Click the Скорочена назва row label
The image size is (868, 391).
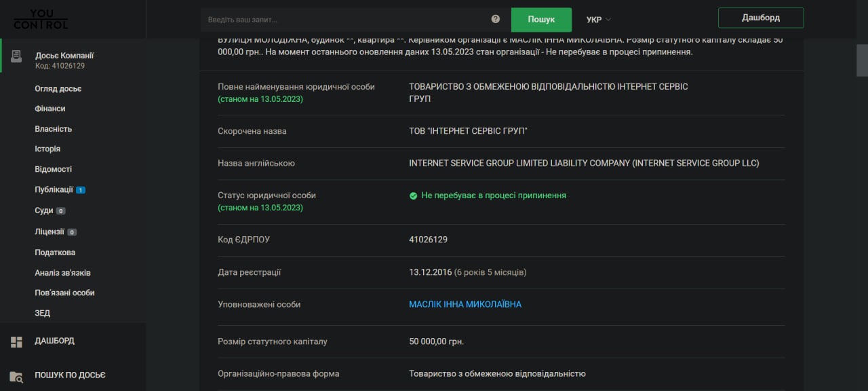coord(252,131)
